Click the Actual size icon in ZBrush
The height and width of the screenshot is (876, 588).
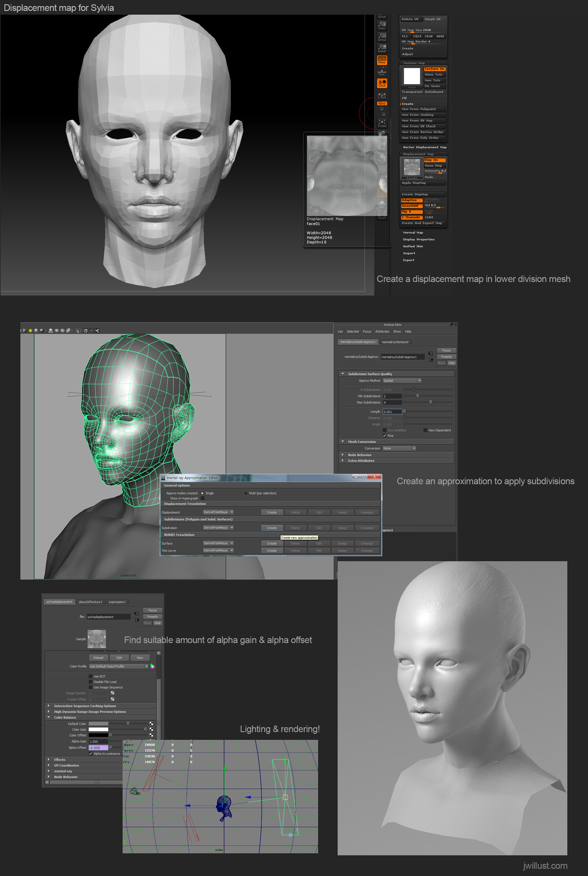[x=382, y=37]
